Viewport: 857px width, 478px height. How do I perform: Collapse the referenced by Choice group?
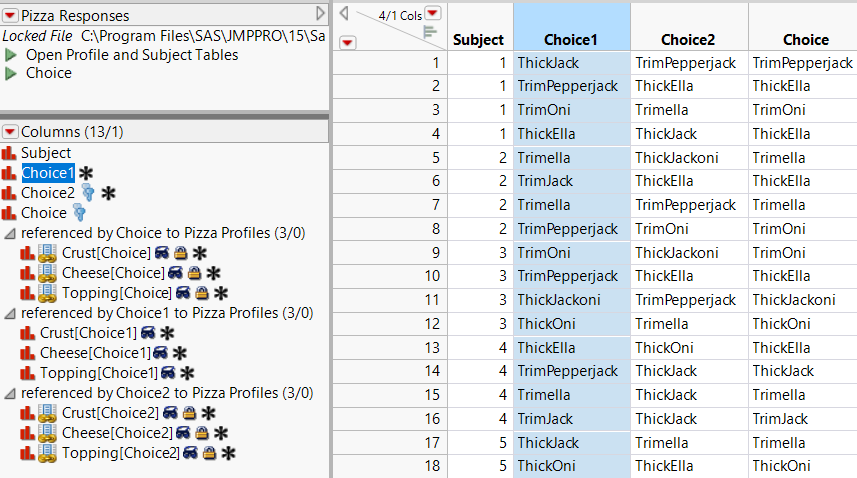pyautogui.click(x=10, y=234)
